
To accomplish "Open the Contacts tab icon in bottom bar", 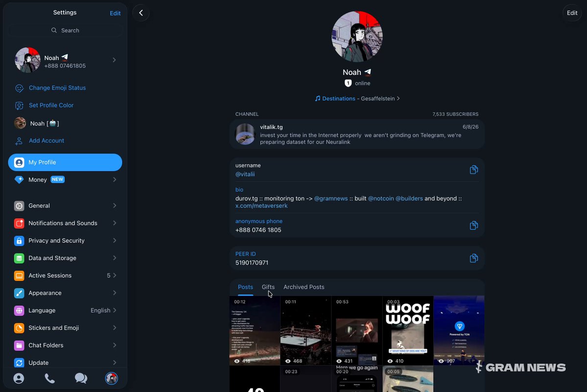I will [19, 378].
